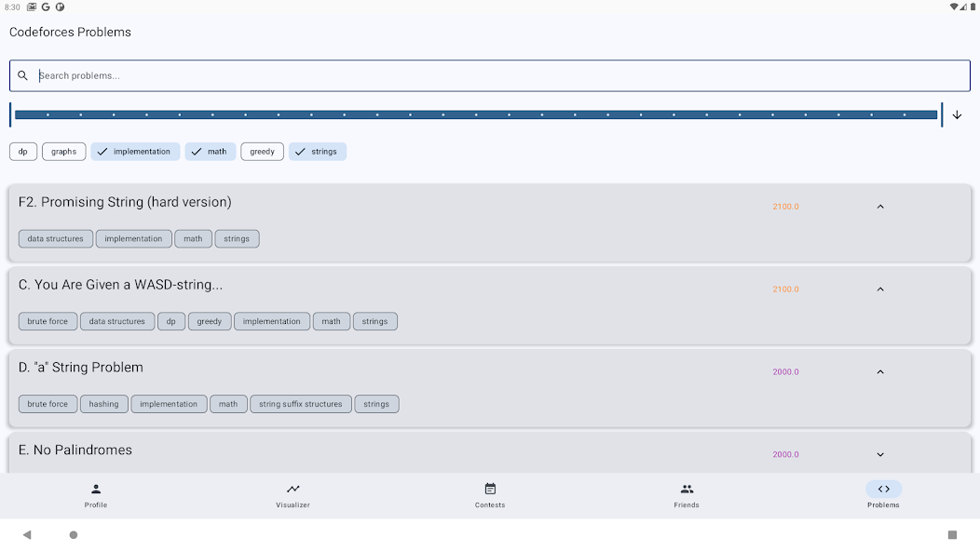
Task: Open E. No Palindromes title
Action: (75, 450)
